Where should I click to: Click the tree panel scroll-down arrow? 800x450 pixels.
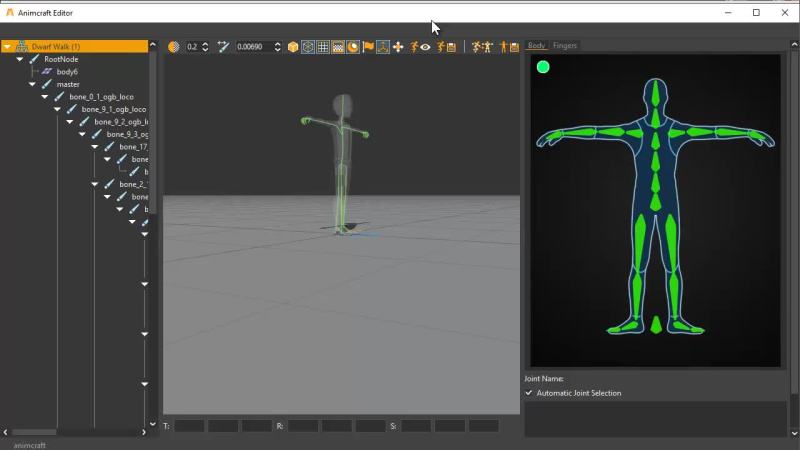point(153,423)
